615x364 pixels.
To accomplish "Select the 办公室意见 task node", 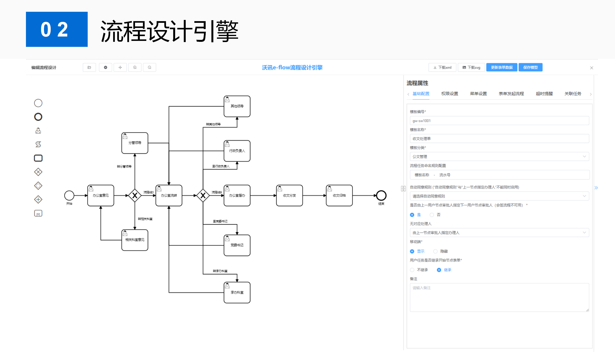I will pyautogui.click(x=101, y=196).
